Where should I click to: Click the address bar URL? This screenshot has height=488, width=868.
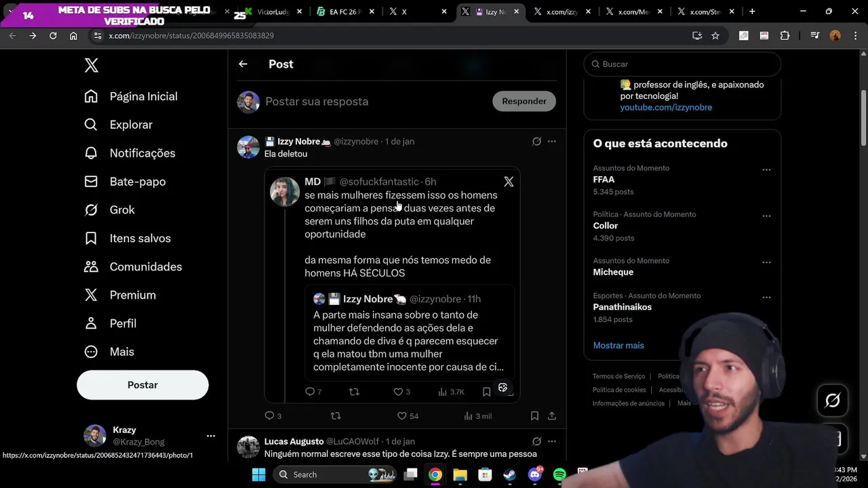[191, 35]
